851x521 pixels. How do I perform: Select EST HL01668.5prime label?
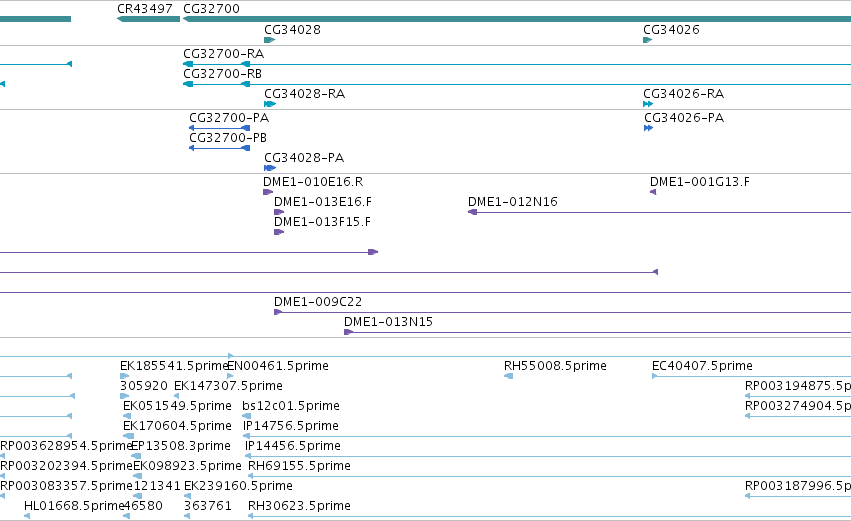coord(74,506)
